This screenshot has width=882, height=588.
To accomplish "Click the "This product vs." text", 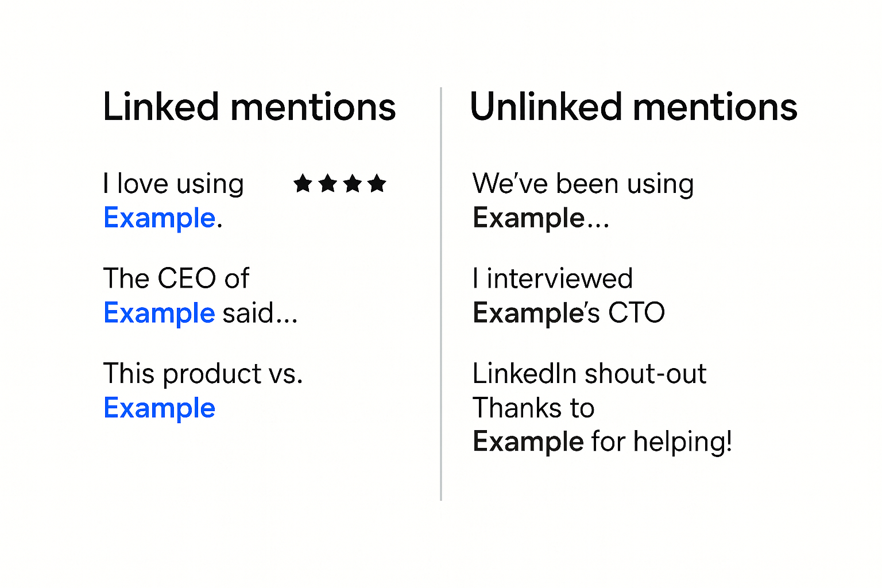I will coord(203,374).
